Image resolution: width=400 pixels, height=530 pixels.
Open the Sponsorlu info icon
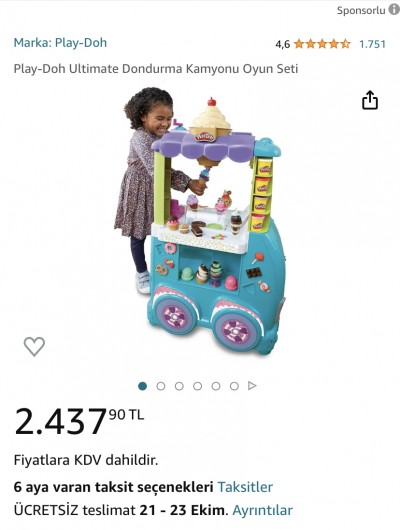coord(394,9)
